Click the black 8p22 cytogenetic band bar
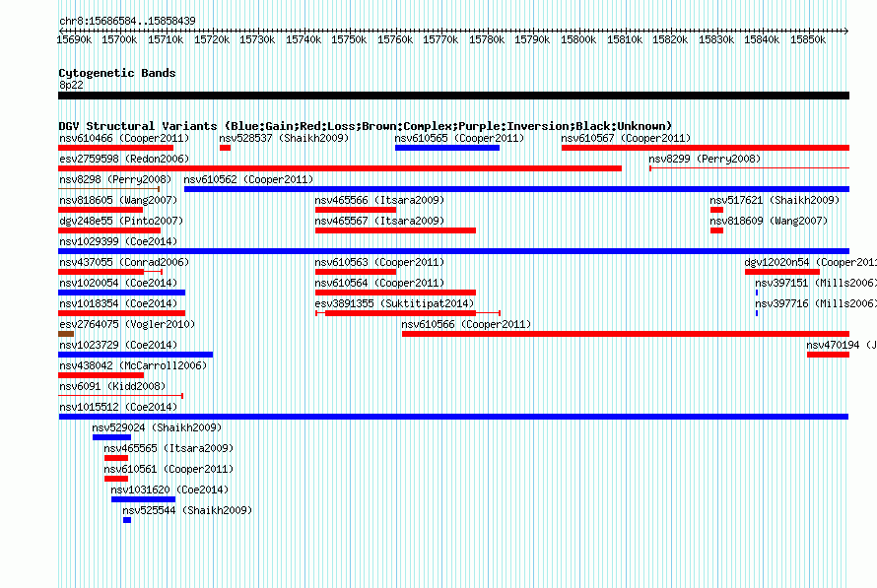The height and width of the screenshot is (588, 877). [x=453, y=96]
